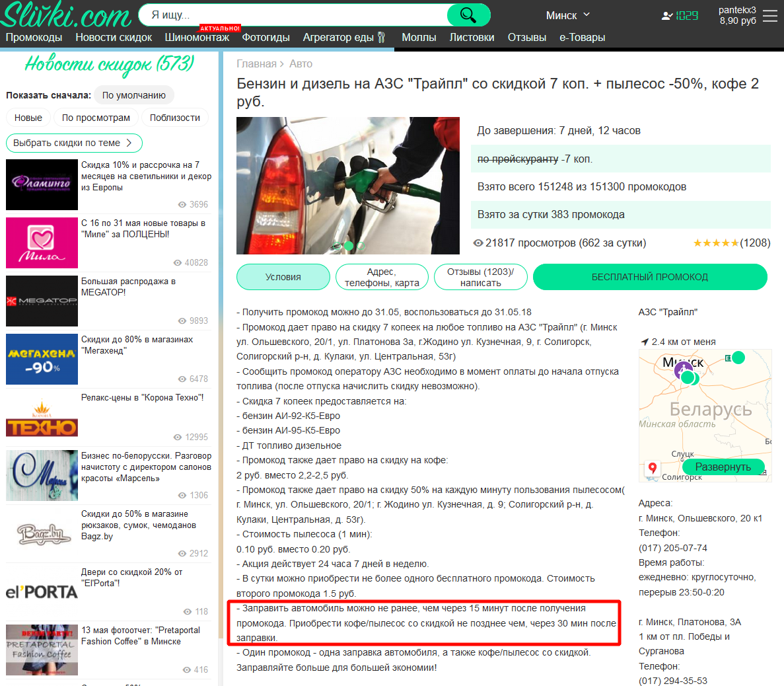Select the 'Новые' sort option

(x=28, y=118)
